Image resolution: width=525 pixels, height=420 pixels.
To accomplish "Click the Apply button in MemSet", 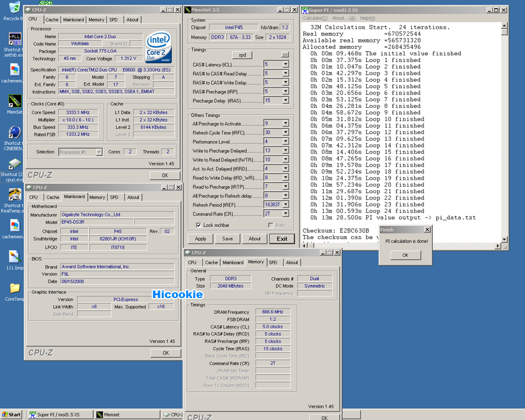I will point(200,239).
